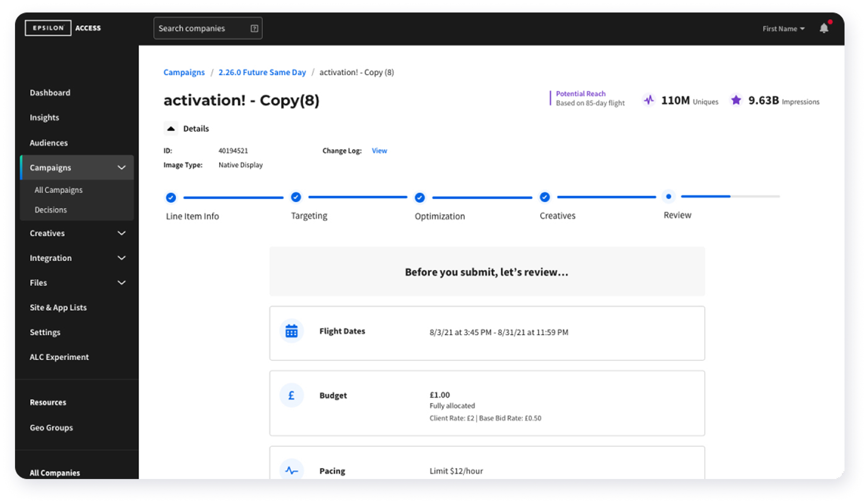Open ALC Experiment in sidebar
867x504 pixels.
[x=59, y=357]
